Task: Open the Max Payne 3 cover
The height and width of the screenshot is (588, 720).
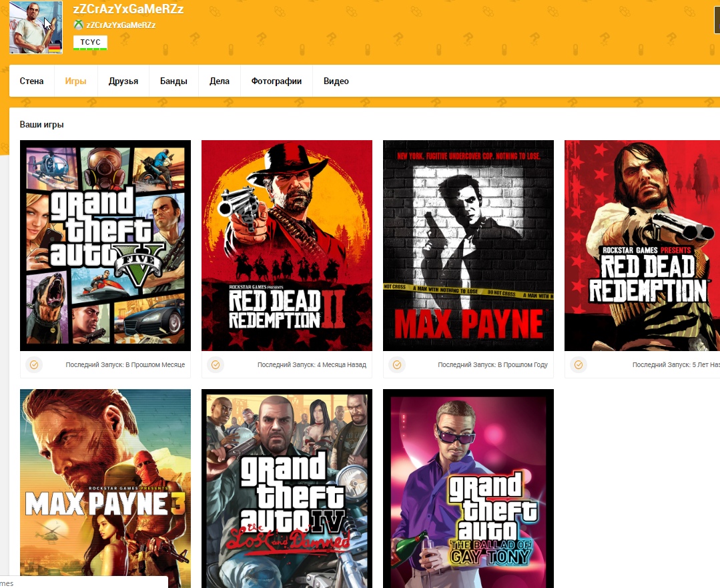Action: pos(105,489)
